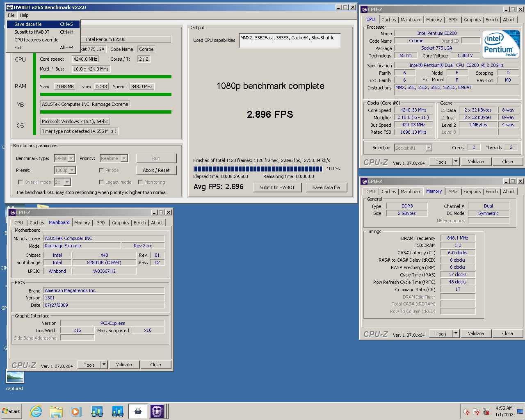Click the green bar under the RAM section

click(106, 94)
